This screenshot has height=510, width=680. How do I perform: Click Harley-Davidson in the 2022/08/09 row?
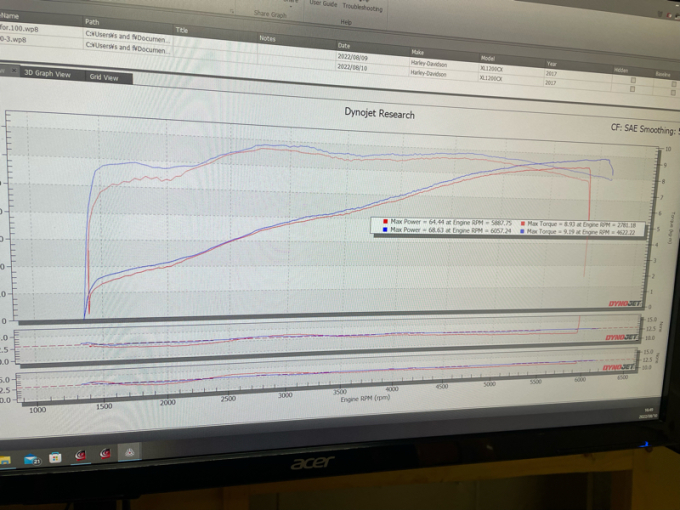(429, 64)
